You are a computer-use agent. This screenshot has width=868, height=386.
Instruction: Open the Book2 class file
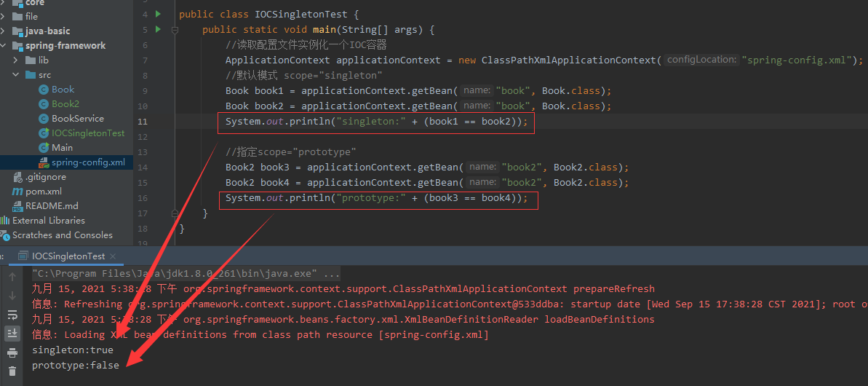[x=65, y=103]
